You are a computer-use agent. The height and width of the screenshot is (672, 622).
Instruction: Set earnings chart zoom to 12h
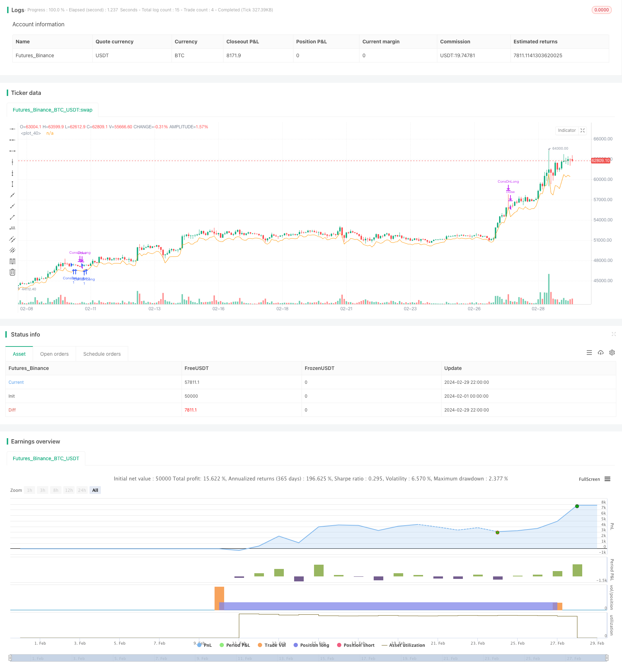coord(69,490)
